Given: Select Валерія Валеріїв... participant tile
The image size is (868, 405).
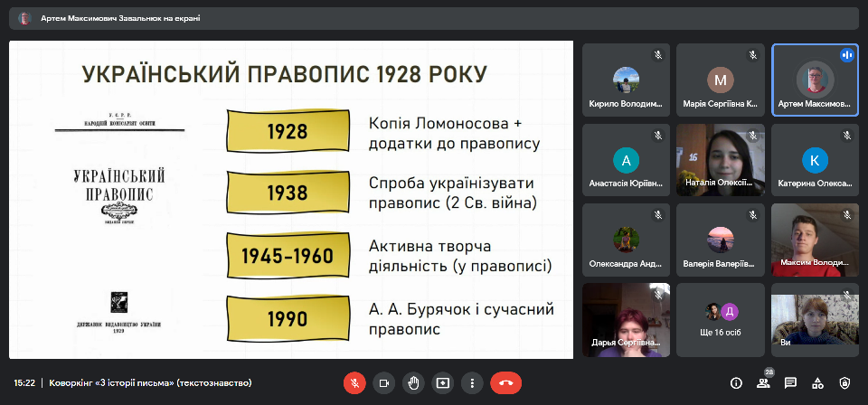Looking at the screenshot, I should pos(721,240).
